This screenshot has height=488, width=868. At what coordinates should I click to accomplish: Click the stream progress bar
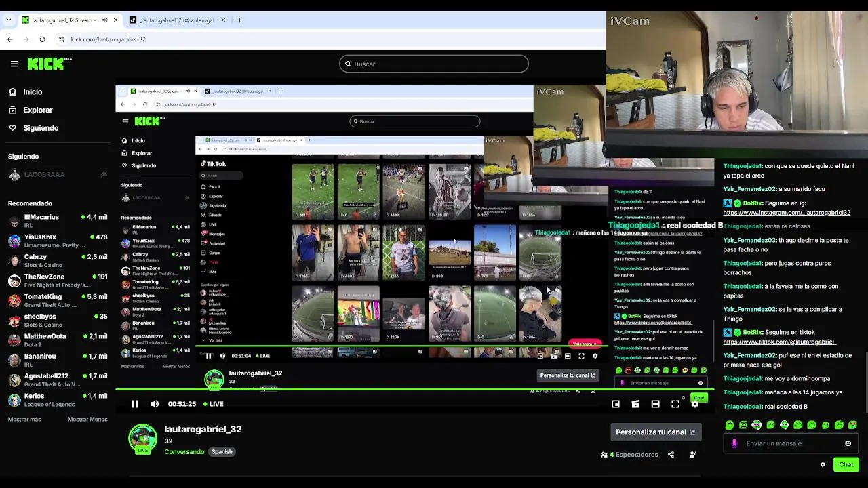click(414, 390)
